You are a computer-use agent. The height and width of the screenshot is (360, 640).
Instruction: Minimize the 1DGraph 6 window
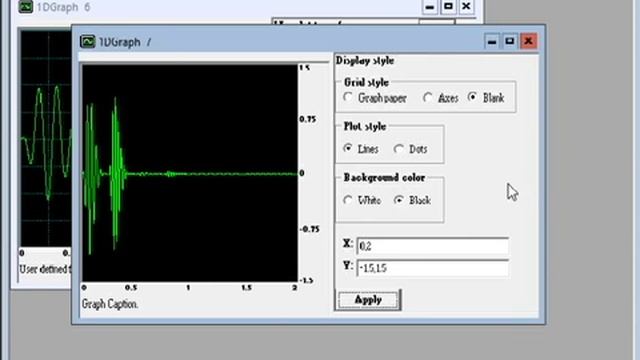click(x=429, y=7)
